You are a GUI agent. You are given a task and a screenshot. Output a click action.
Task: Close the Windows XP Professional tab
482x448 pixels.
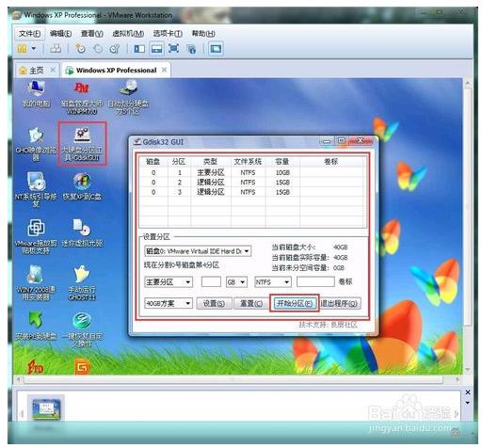coord(164,70)
